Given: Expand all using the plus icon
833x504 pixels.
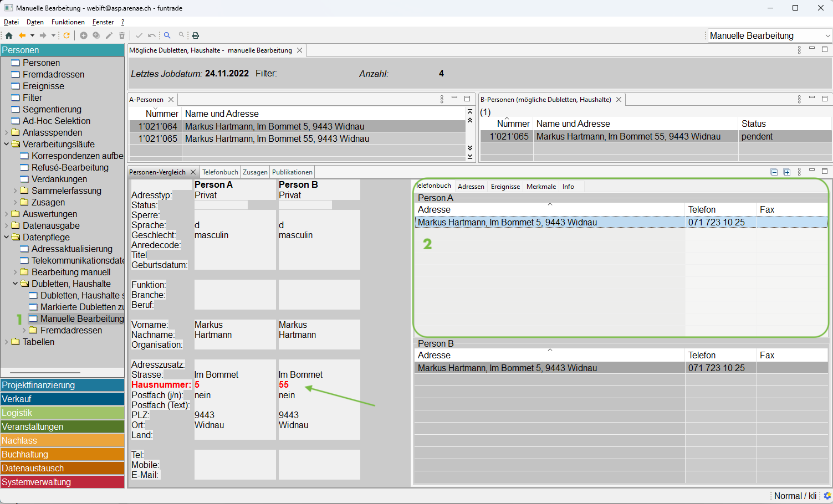Looking at the screenshot, I should (x=786, y=172).
